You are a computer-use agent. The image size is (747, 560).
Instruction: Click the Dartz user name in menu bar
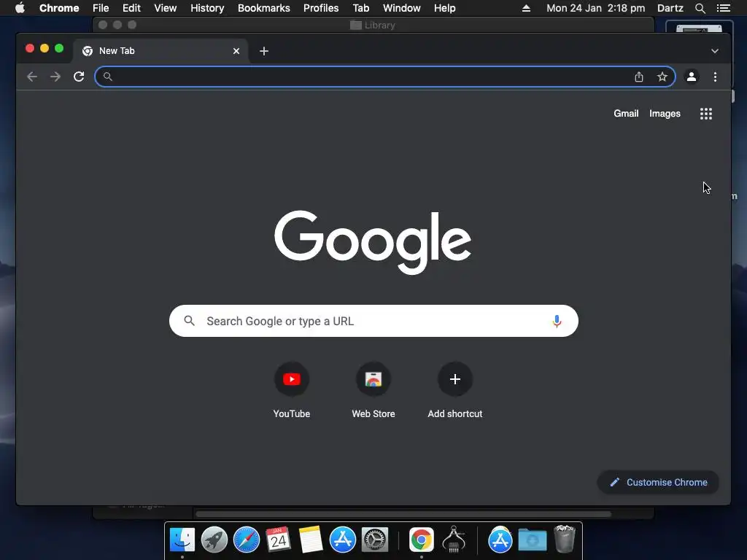tap(670, 8)
